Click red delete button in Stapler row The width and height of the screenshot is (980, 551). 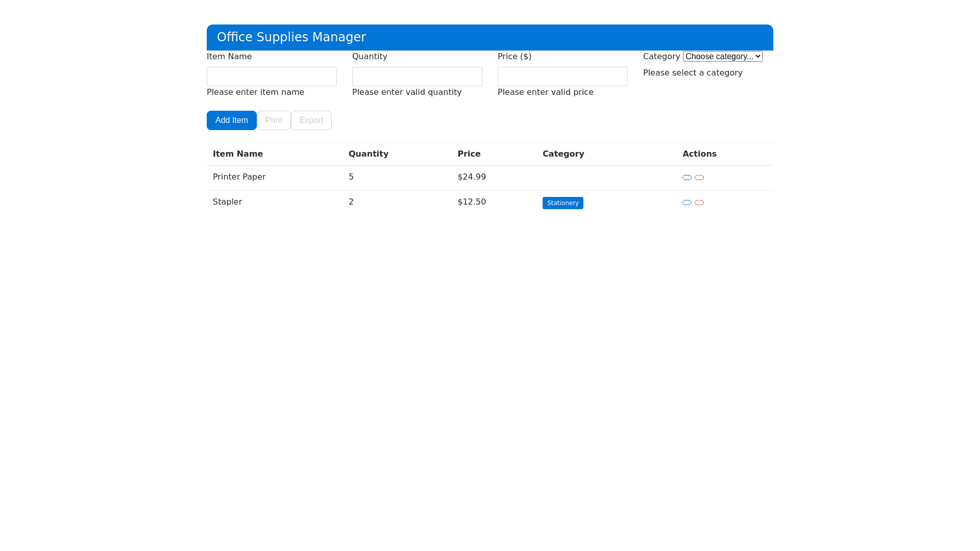(699, 203)
